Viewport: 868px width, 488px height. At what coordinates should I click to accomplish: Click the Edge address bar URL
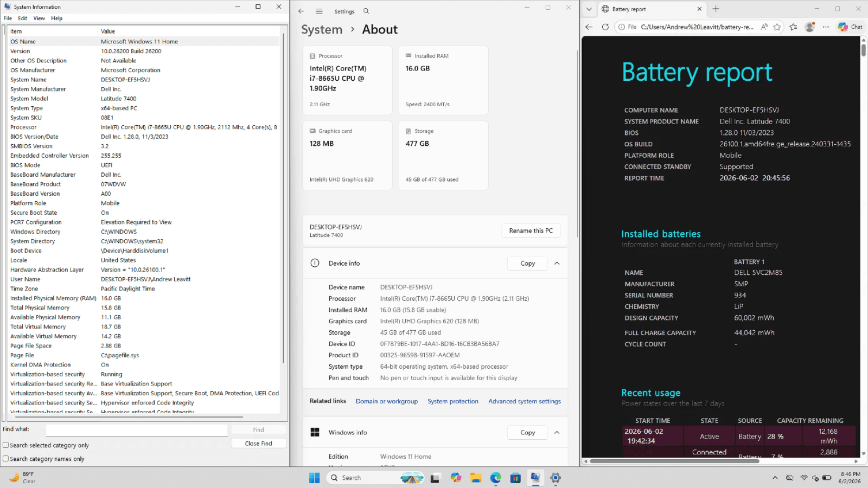(x=697, y=27)
